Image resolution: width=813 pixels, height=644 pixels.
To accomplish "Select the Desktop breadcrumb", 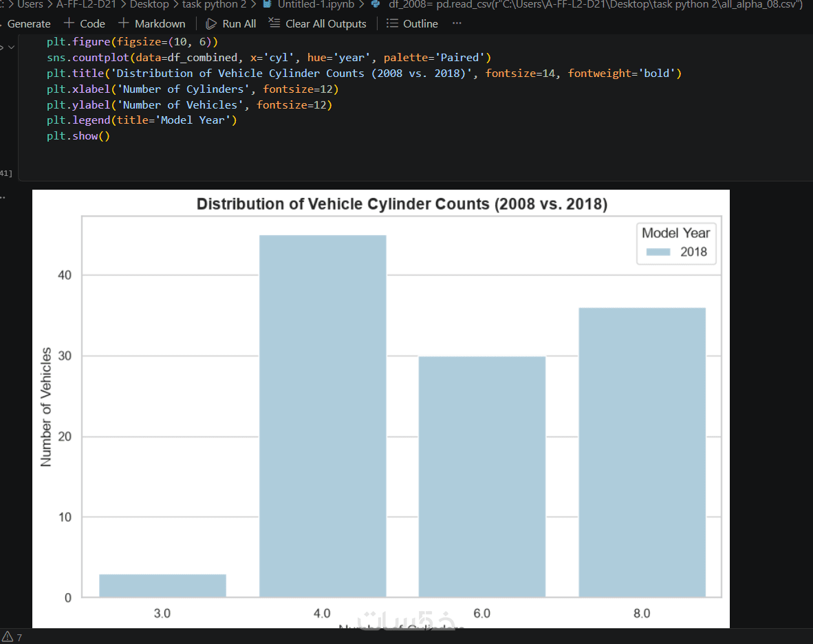I will point(149,5).
